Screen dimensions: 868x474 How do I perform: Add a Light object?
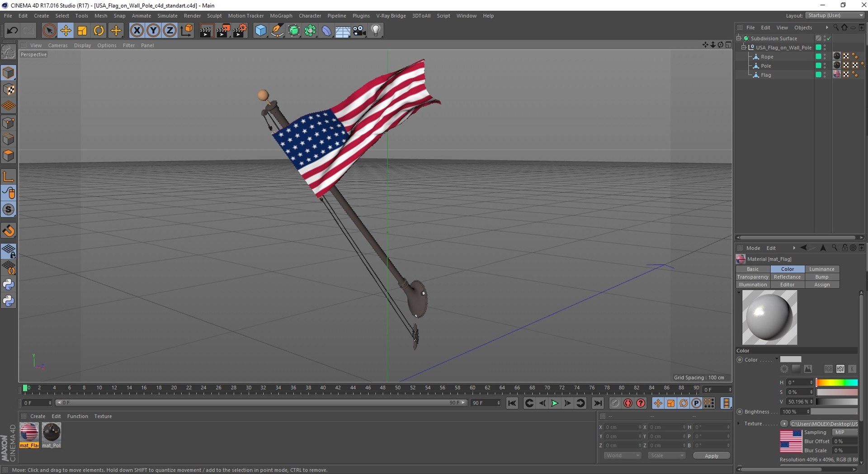click(376, 30)
